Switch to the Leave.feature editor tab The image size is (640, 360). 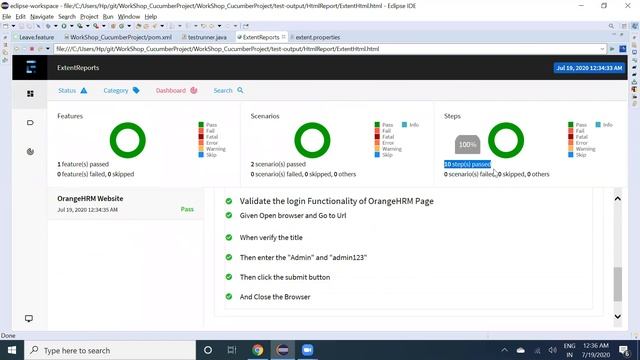tap(34, 37)
